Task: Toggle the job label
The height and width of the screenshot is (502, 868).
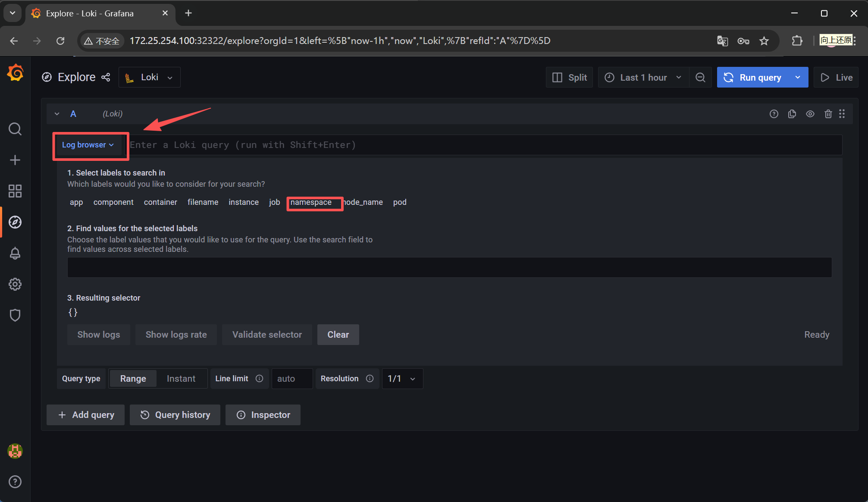Action: (x=275, y=202)
